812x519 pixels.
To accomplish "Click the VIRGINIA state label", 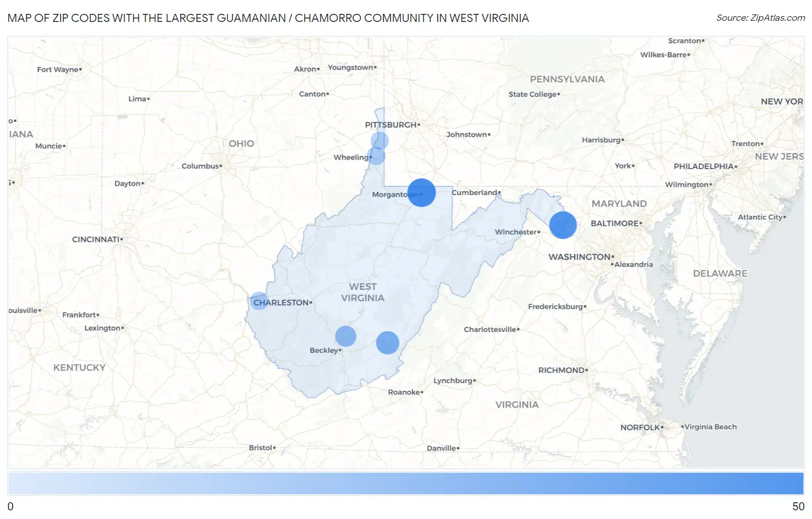I will click(517, 405).
